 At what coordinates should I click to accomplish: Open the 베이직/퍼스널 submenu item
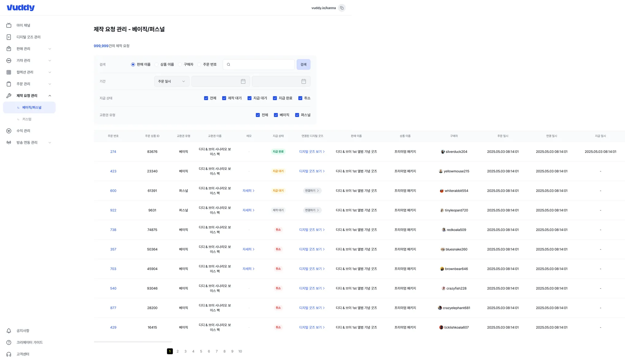29,107
